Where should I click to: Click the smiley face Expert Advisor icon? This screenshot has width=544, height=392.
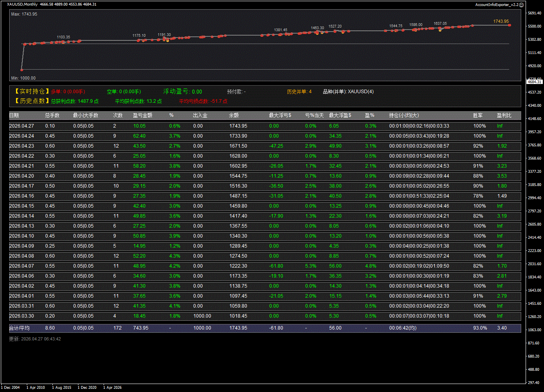(x=521, y=4)
